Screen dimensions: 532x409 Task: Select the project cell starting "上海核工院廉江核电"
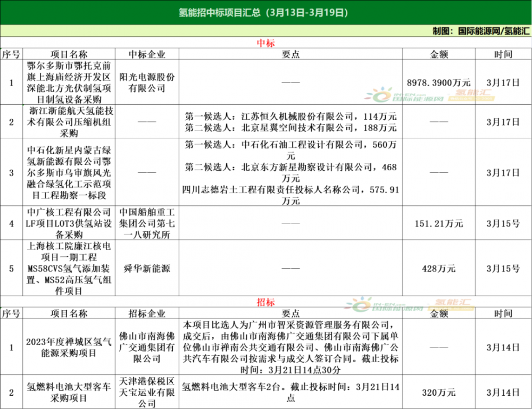pyautogui.click(x=69, y=268)
